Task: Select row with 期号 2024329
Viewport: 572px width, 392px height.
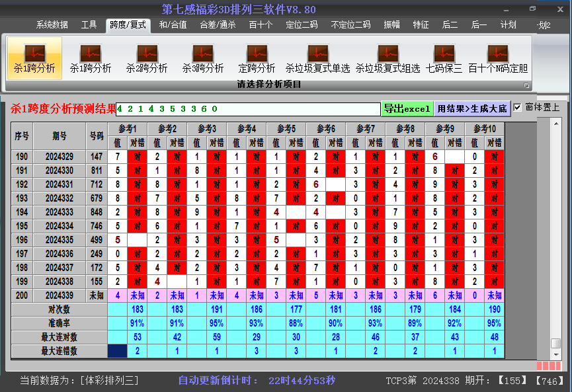Action: [258, 157]
